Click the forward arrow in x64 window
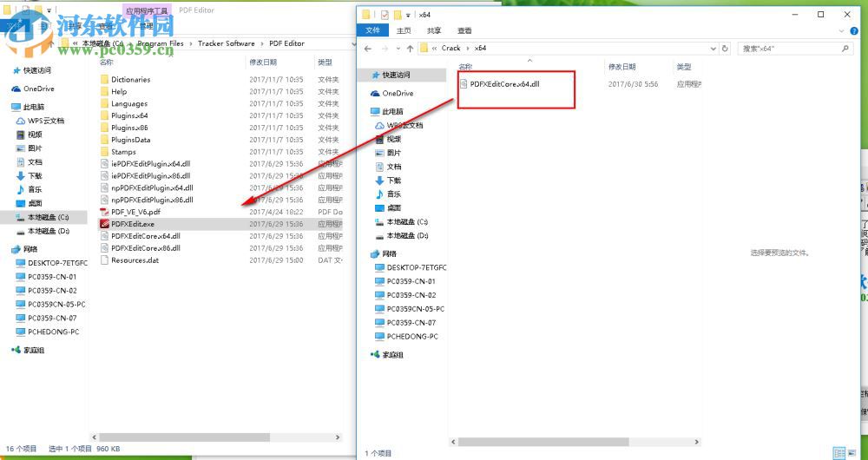This screenshot has width=868, height=460. coord(385,49)
